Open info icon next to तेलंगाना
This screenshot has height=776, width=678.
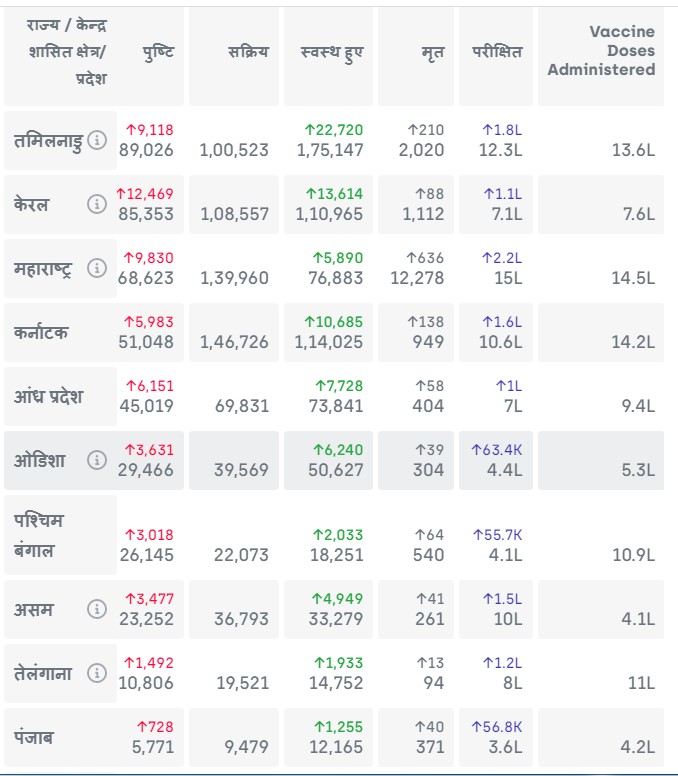(x=97, y=673)
